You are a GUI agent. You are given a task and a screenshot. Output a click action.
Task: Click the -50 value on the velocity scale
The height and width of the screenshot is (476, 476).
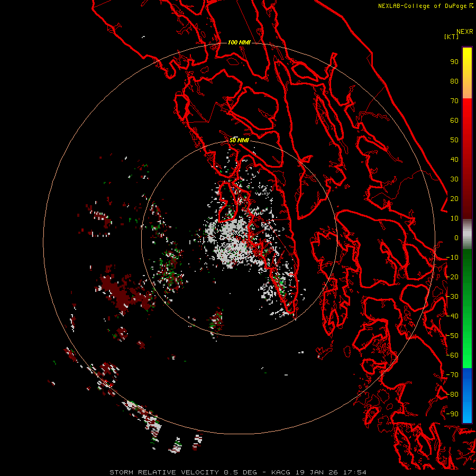[452, 336]
